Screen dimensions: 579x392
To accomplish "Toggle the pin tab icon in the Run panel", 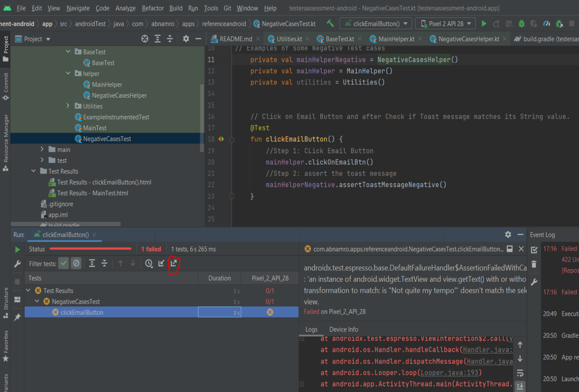I will tap(17, 317).
